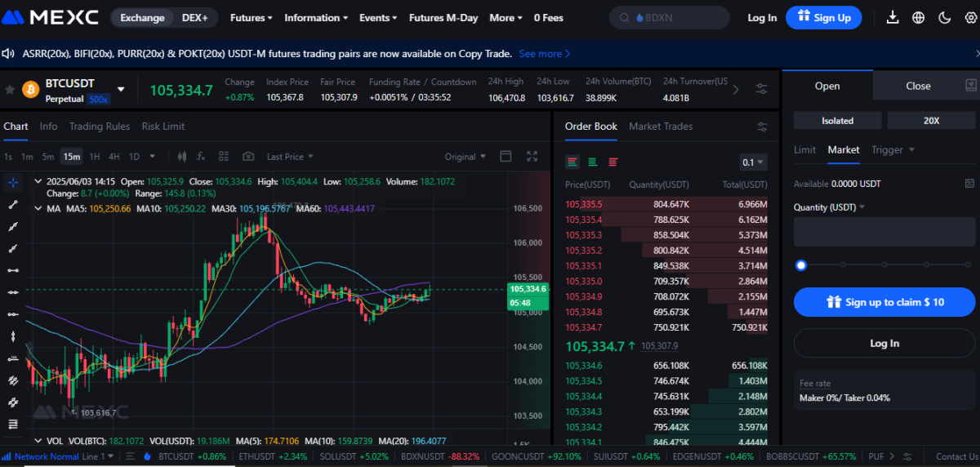Select the trend line drawing tool
This screenshot has width=980, height=467.
click(x=12, y=203)
